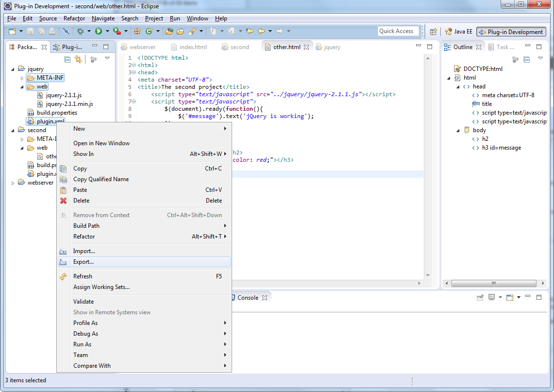Collapse All in Outline view
This screenshot has width=554, height=392.
[x=526, y=59]
